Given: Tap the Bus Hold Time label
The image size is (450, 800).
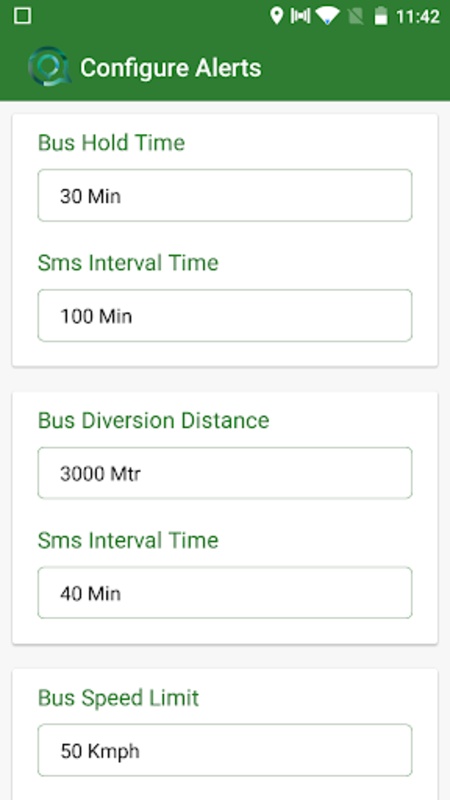Looking at the screenshot, I should pyautogui.click(x=111, y=143).
